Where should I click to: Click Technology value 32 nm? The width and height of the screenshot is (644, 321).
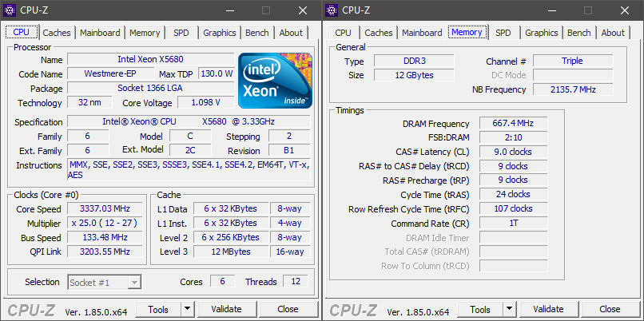click(89, 102)
